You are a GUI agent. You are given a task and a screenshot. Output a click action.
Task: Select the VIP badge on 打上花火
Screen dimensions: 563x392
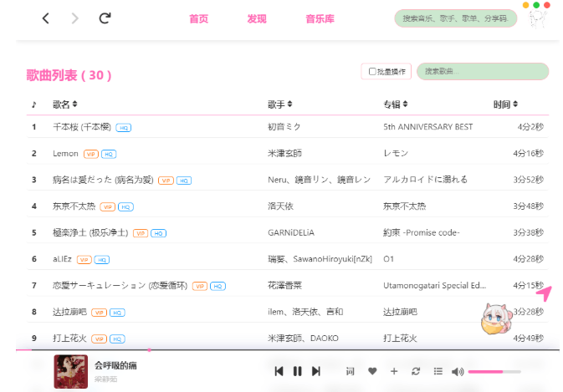99,339
